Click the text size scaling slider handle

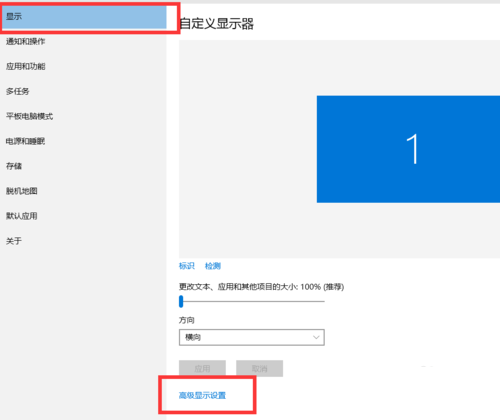click(181, 301)
